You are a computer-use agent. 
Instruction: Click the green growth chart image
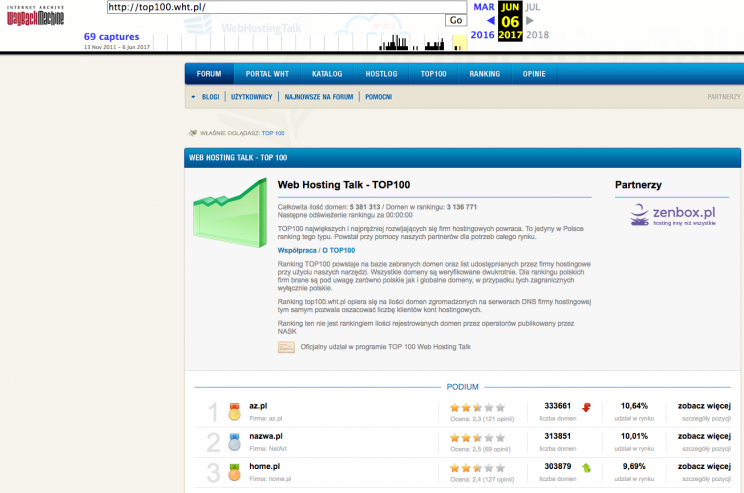tap(230, 213)
